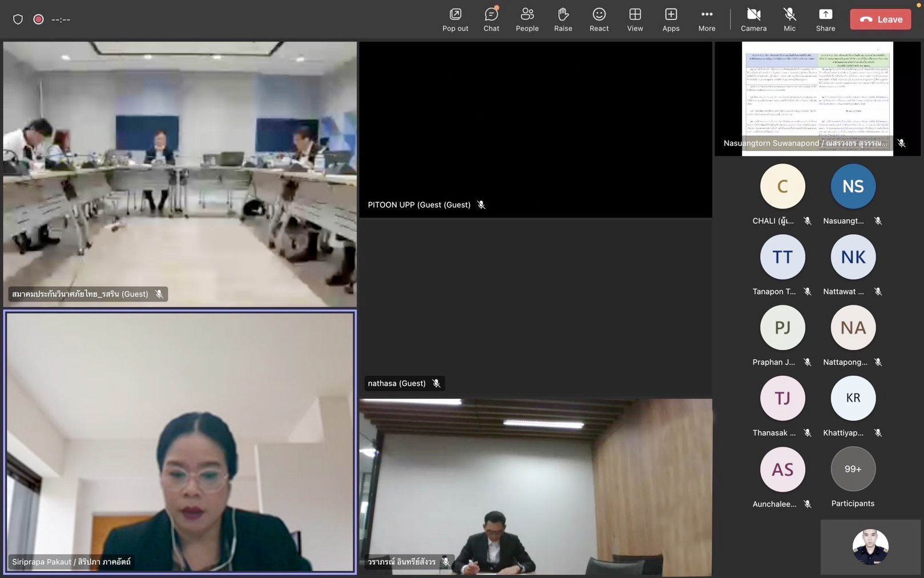Expand the More options menu

click(x=707, y=19)
